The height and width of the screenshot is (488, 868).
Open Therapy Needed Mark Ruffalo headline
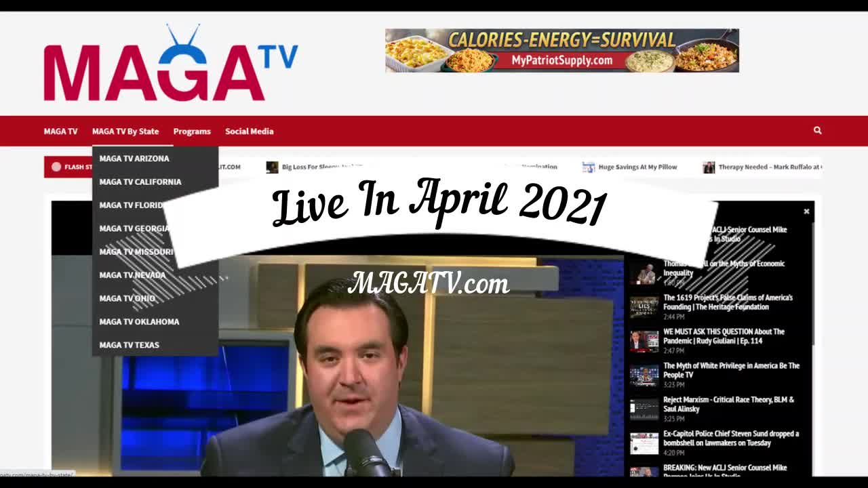[x=770, y=167]
